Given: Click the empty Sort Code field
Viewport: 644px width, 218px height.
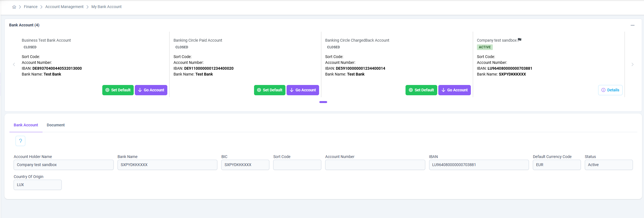Looking at the screenshot, I should [297, 165].
